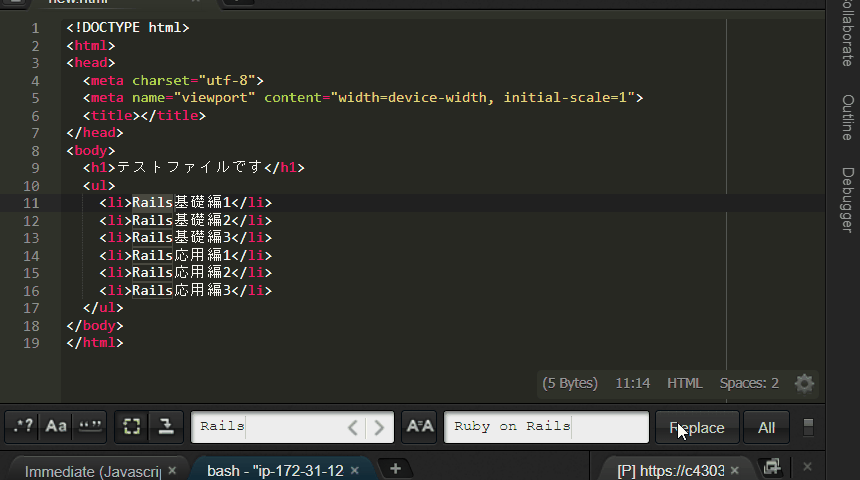Click the replace All button
The height and width of the screenshot is (480, 860).
[766, 427]
